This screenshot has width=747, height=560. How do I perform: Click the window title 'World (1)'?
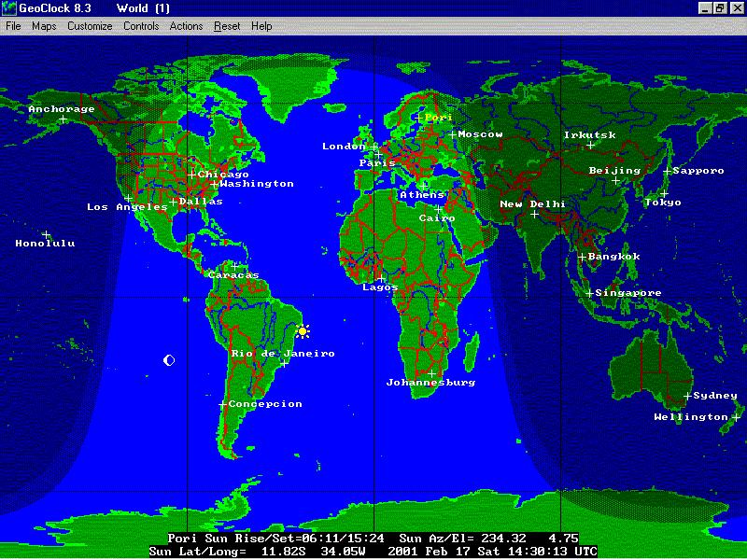[143, 8]
